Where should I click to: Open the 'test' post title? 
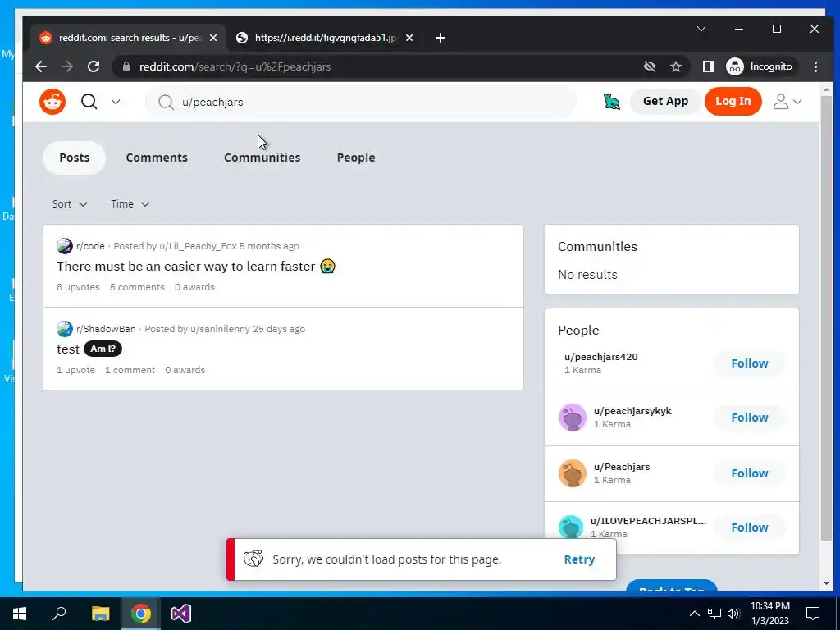pyautogui.click(x=68, y=349)
